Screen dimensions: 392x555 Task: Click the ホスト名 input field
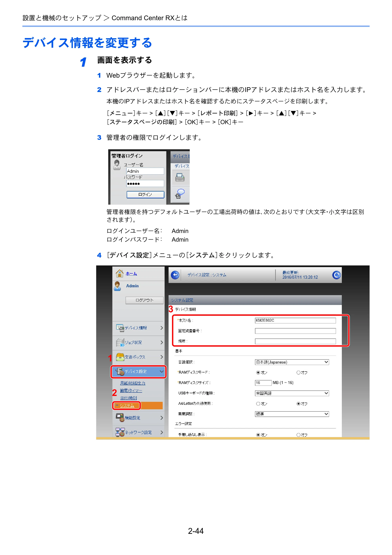(x=295, y=320)
